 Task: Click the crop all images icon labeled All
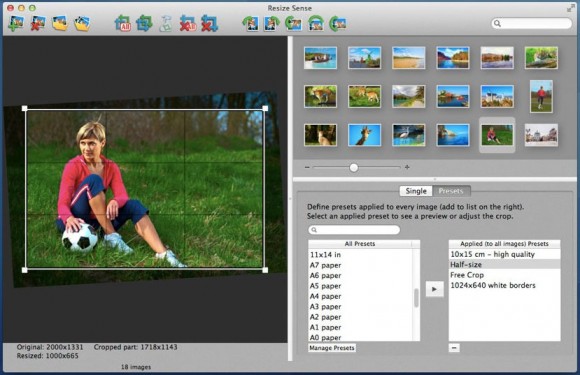coord(122,23)
